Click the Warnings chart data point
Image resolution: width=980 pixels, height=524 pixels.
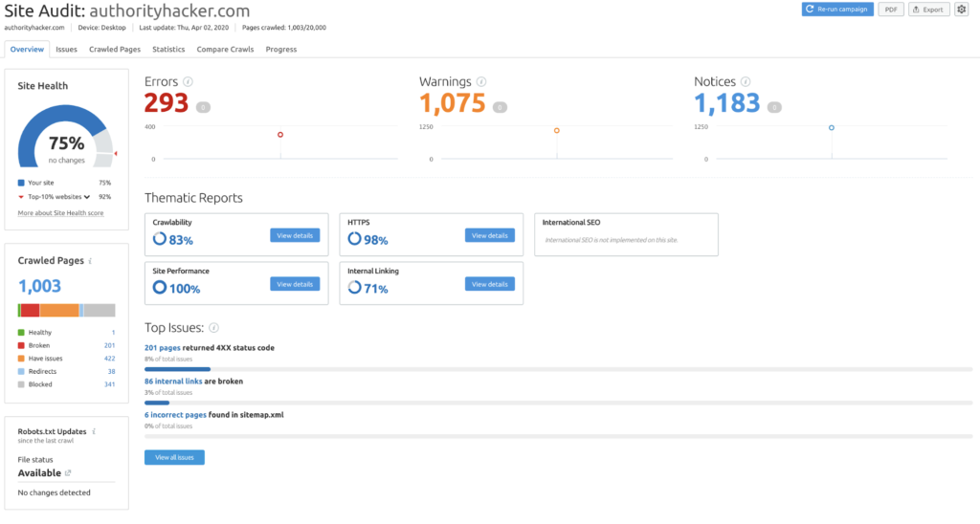pos(556,131)
